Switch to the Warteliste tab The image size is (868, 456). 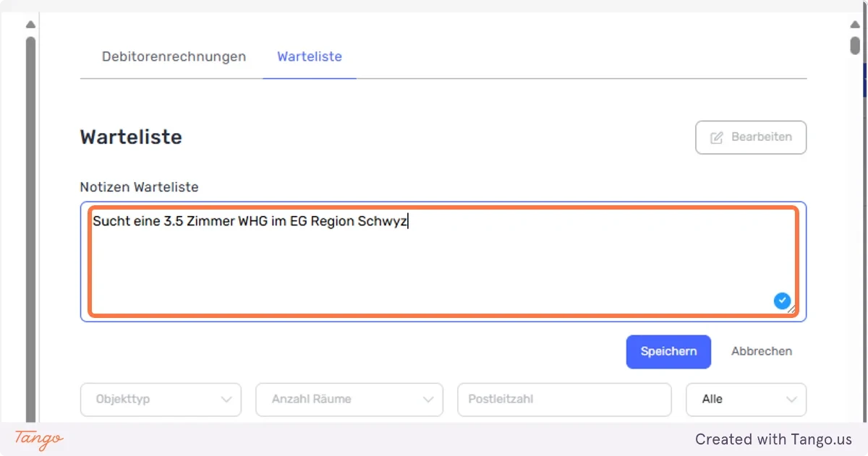pyautogui.click(x=310, y=56)
